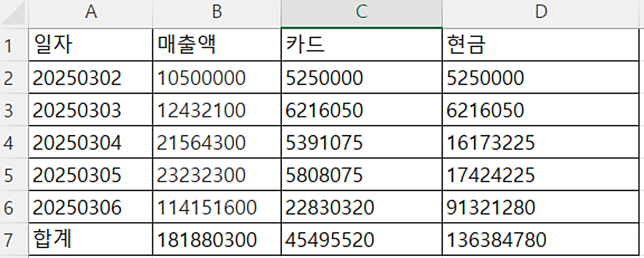Viewport: 644px width, 258px height.
Task: Click the 현금 header cell
Action: 541,45
